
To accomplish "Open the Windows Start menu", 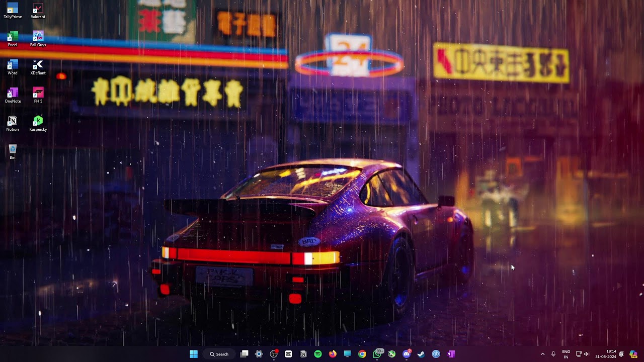I will coord(194,354).
